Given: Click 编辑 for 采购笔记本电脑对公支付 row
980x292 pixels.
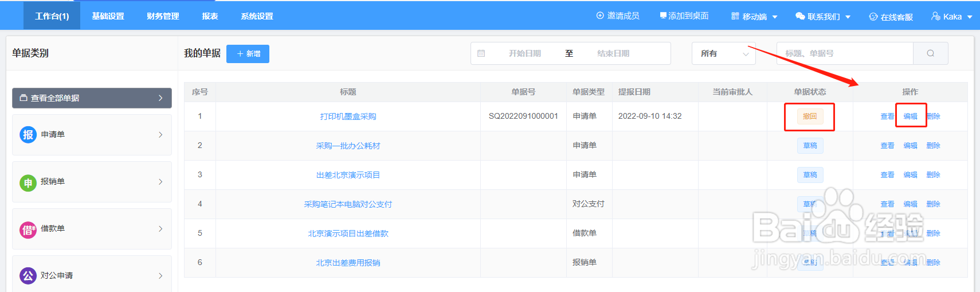Looking at the screenshot, I should pos(910,204).
